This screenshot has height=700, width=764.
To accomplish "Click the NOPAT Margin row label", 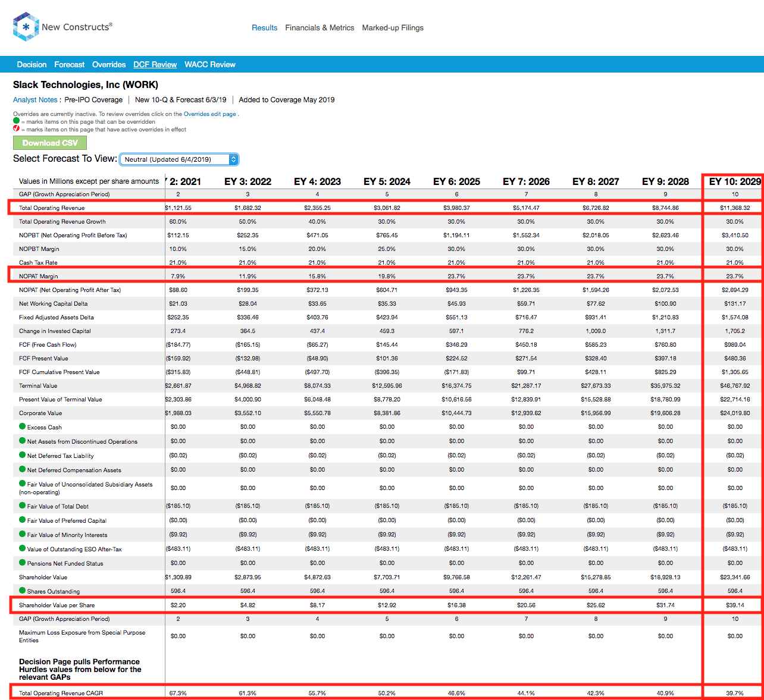I will point(39,277).
